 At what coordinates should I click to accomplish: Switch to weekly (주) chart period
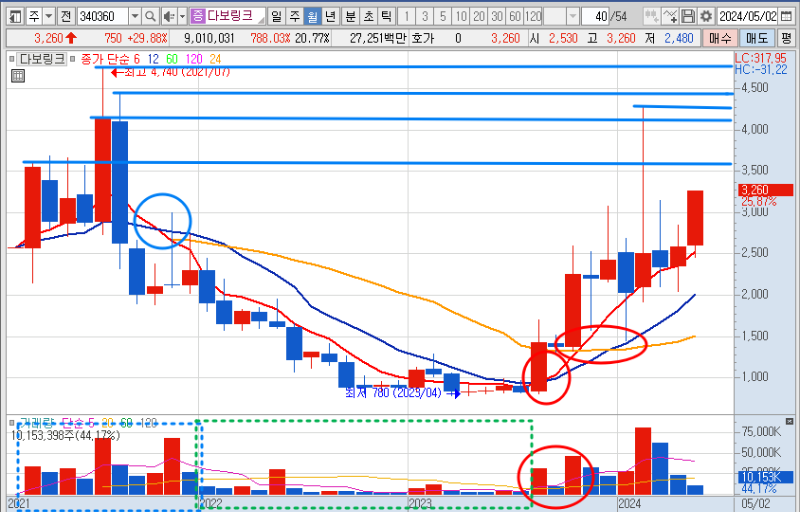click(294, 17)
